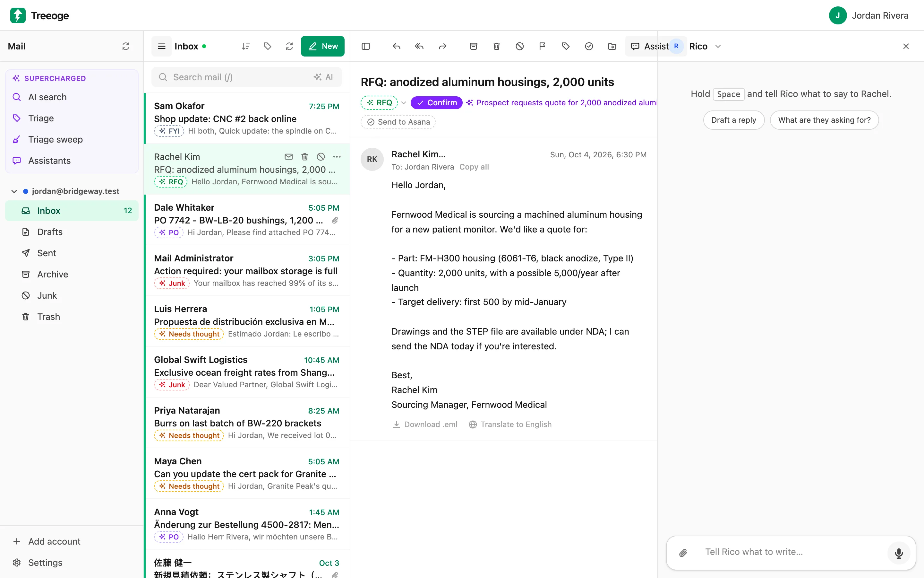Click the Reply all icon
924x578 pixels.
[419, 46]
